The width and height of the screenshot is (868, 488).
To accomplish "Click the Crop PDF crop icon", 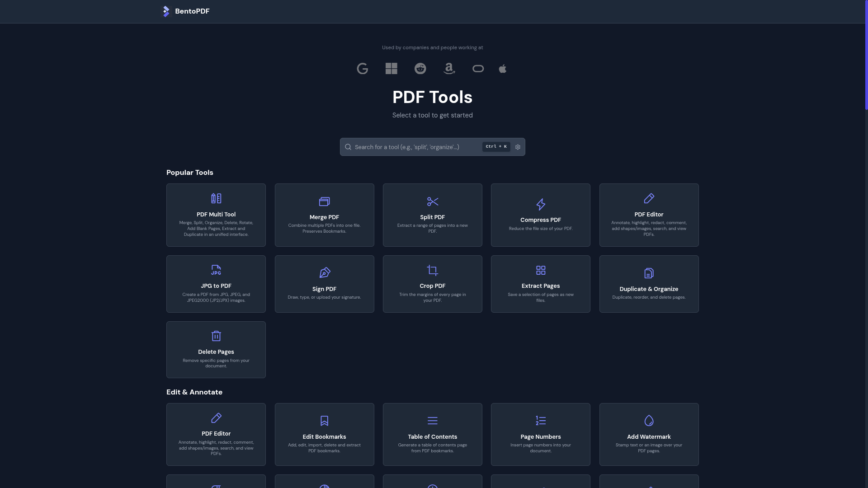I will [432, 270].
